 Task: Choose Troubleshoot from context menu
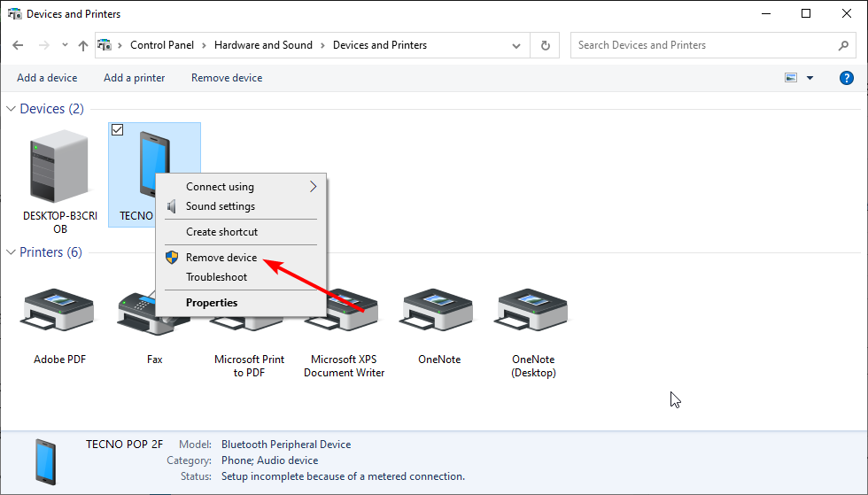tap(241, 277)
